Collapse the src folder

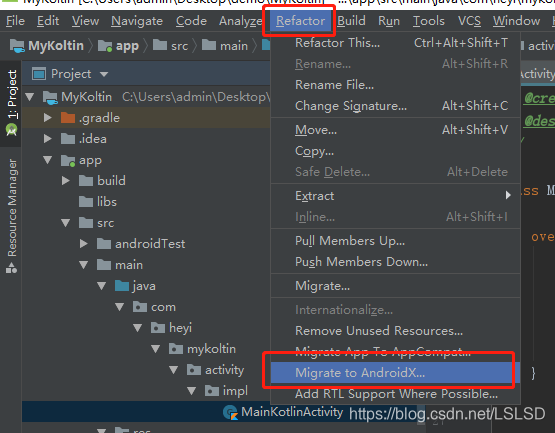pos(66,223)
